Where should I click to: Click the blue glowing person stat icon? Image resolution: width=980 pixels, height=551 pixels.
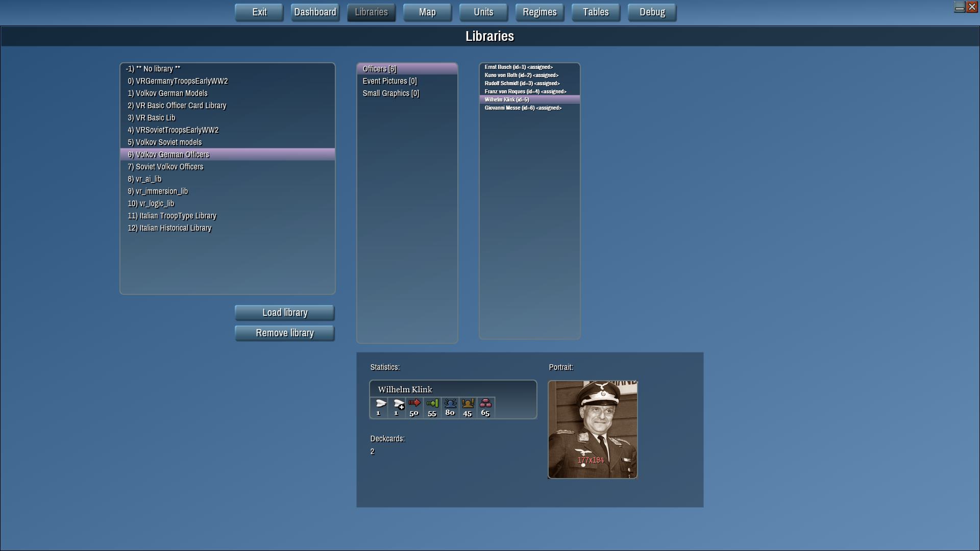[450, 403]
